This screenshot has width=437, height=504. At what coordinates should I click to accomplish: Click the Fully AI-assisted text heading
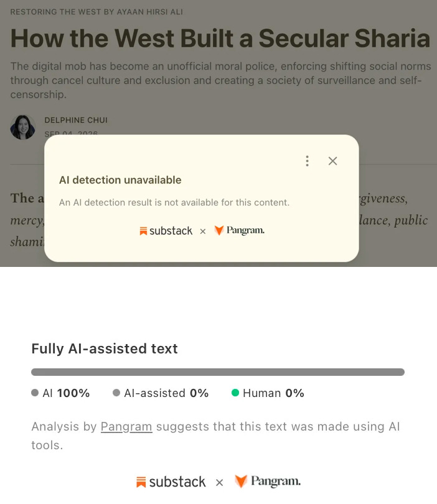click(105, 348)
